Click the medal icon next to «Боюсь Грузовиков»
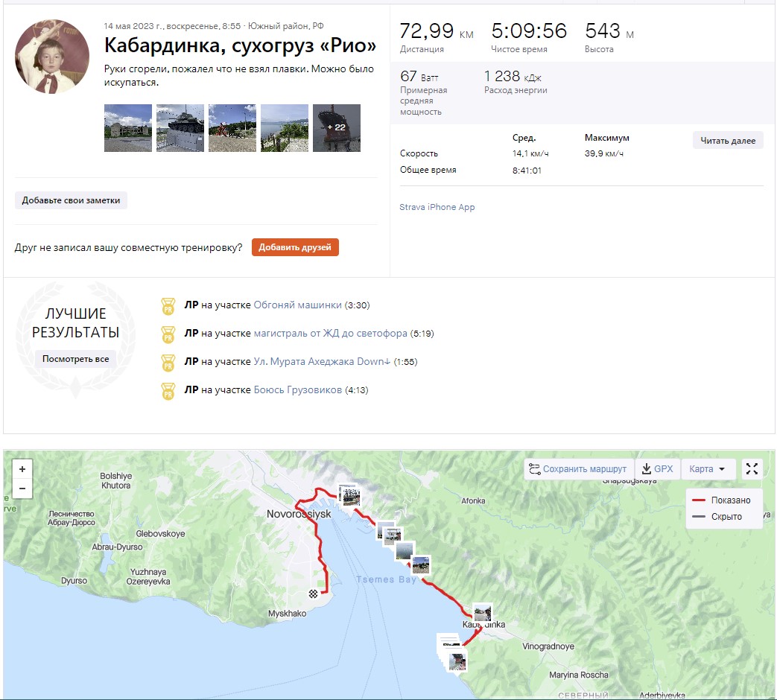 pyautogui.click(x=168, y=390)
